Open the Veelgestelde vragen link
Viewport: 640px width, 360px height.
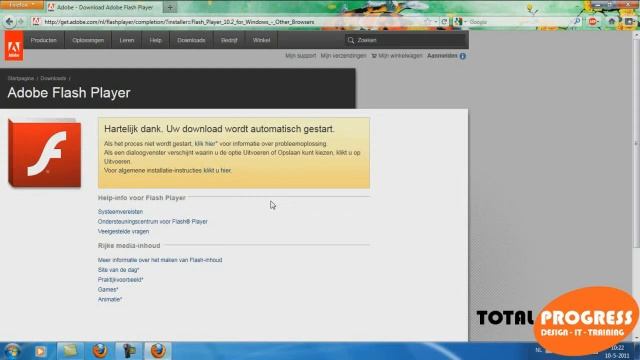pos(123,231)
